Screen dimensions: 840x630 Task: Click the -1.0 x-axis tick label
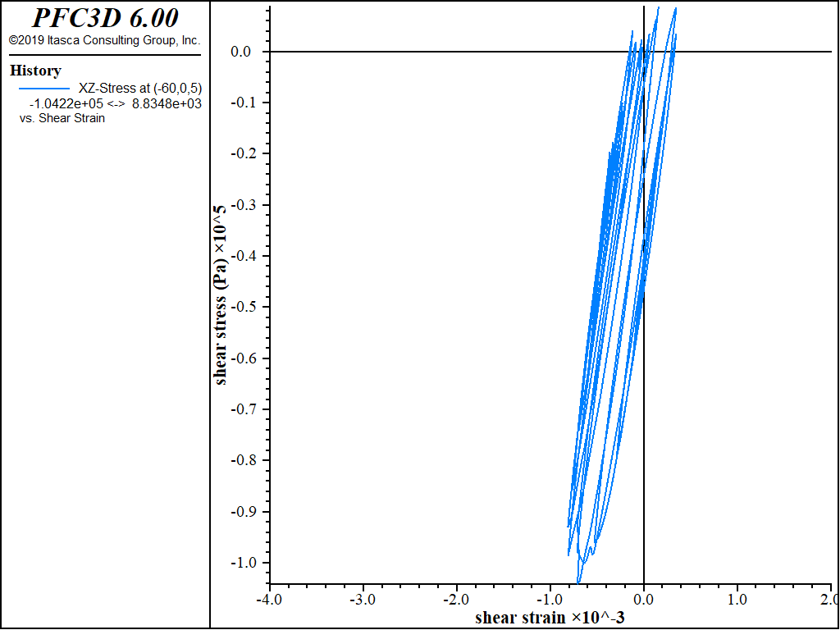550,598
